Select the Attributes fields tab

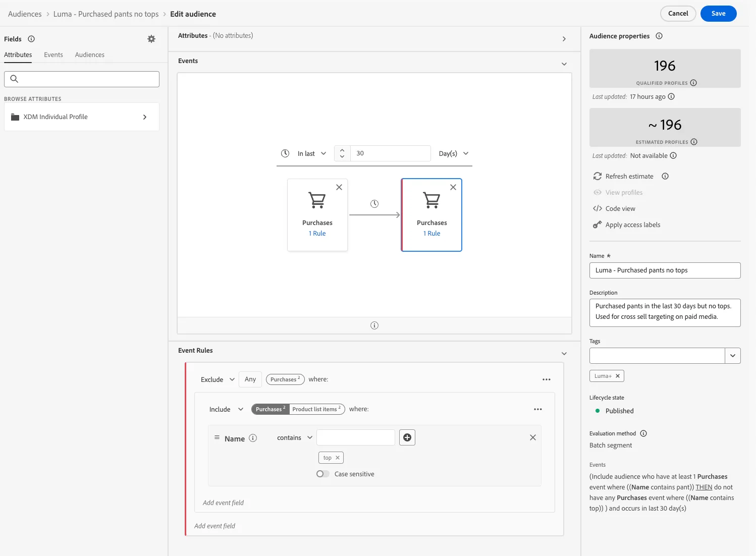[18, 54]
